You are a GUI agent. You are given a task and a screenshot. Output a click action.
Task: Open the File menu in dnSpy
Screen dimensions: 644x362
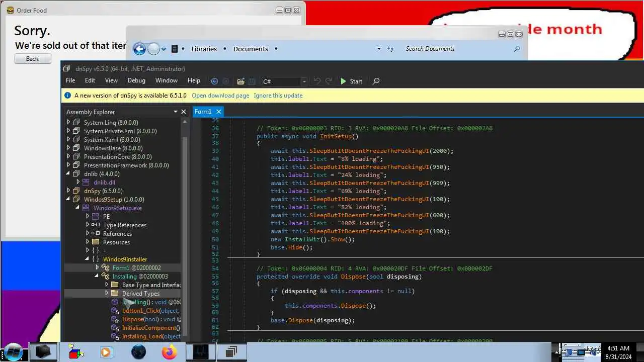(x=70, y=80)
